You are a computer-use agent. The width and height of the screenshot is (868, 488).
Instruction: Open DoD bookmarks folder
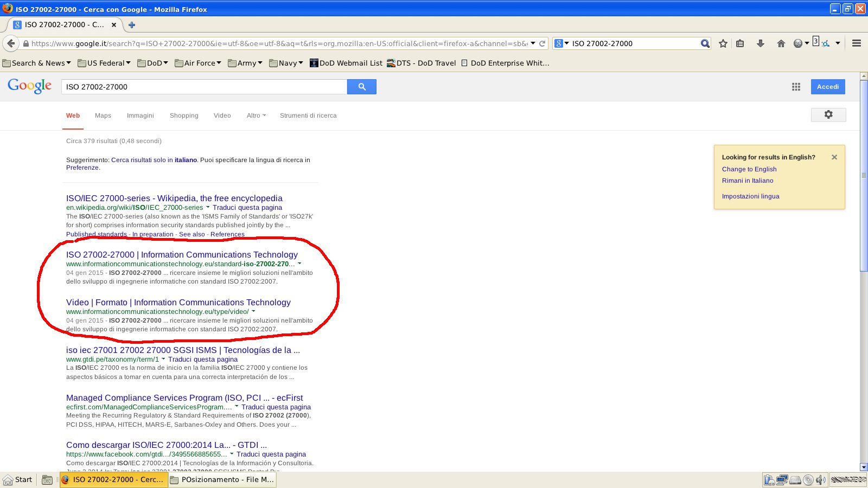pyautogui.click(x=153, y=63)
